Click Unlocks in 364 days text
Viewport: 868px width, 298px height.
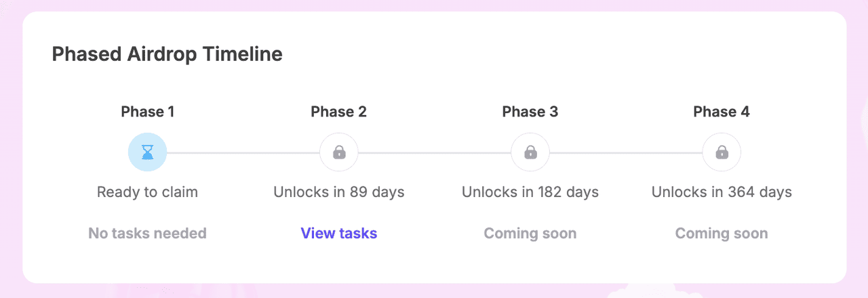coord(722,192)
